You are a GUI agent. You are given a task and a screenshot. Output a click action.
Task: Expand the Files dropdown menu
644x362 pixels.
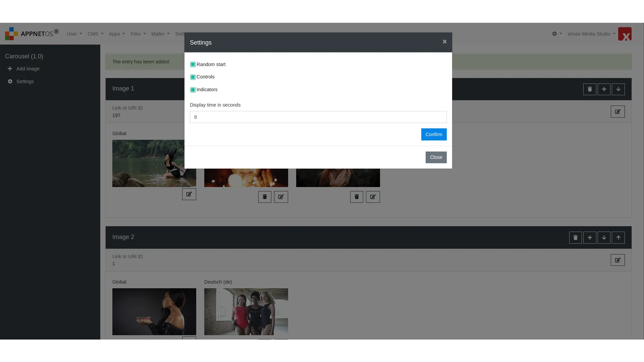(138, 34)
